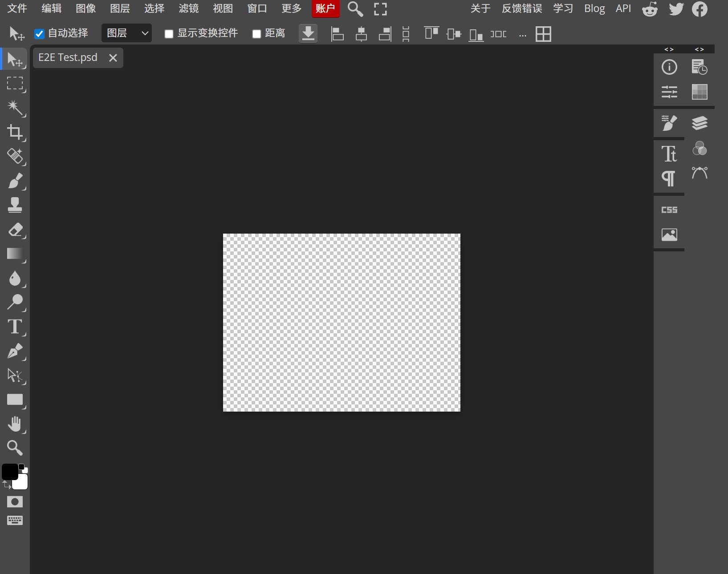Open the CSS panel
728x574 pixels.
669,210
